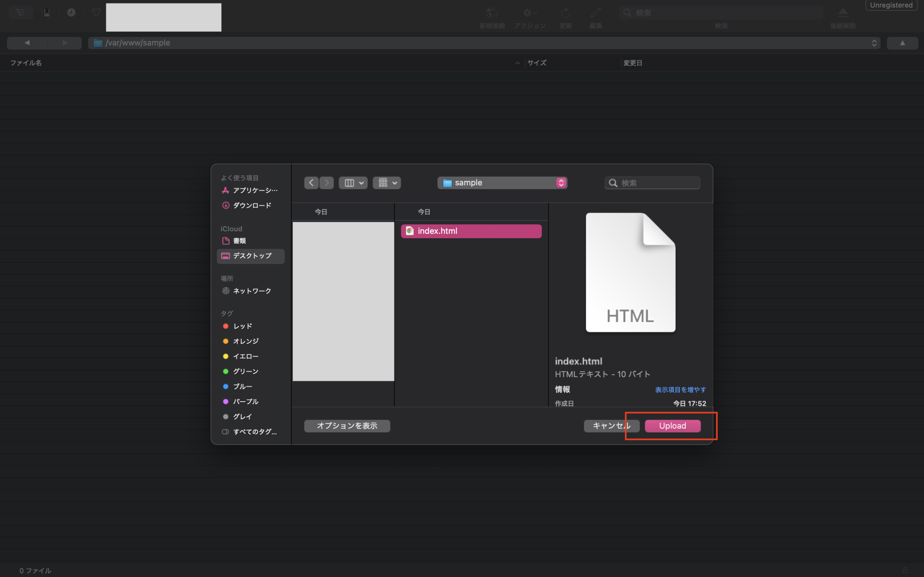Select the イエロー tag
924x577 pixels.
click(250, 356)
